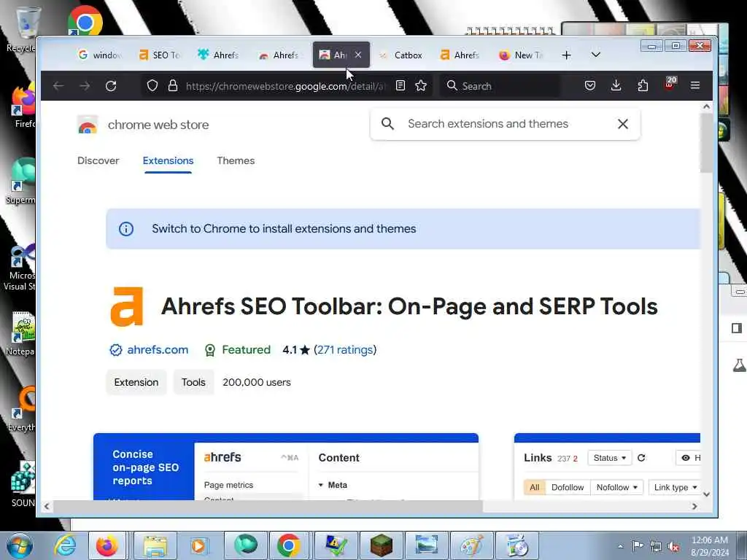Click the page vertical scrollbar thumb
This screenshot has width=747, height=560.
706,144
